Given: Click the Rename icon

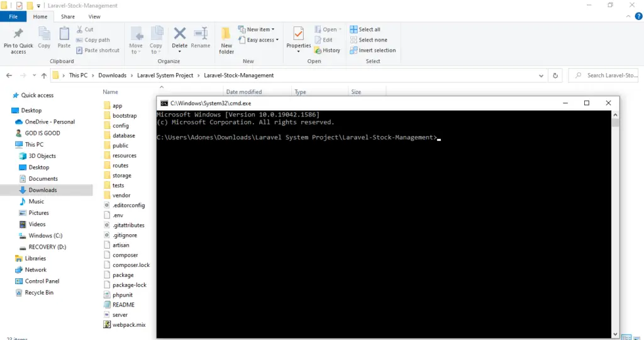Looking at the screenshot, I should tap(201, 35).
